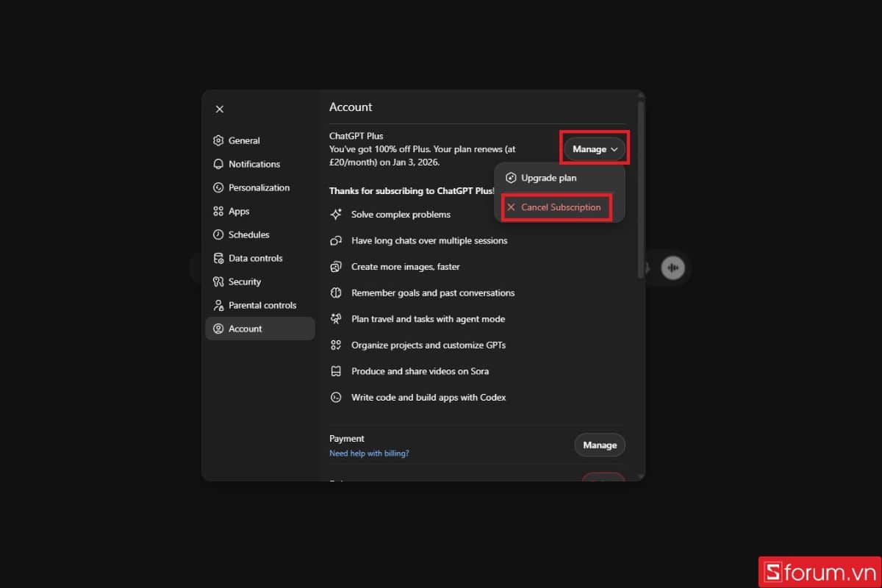Screen dimensions: 882x588
Task: Click the Personalization icon in sidebar
Action: pos(218,187)
